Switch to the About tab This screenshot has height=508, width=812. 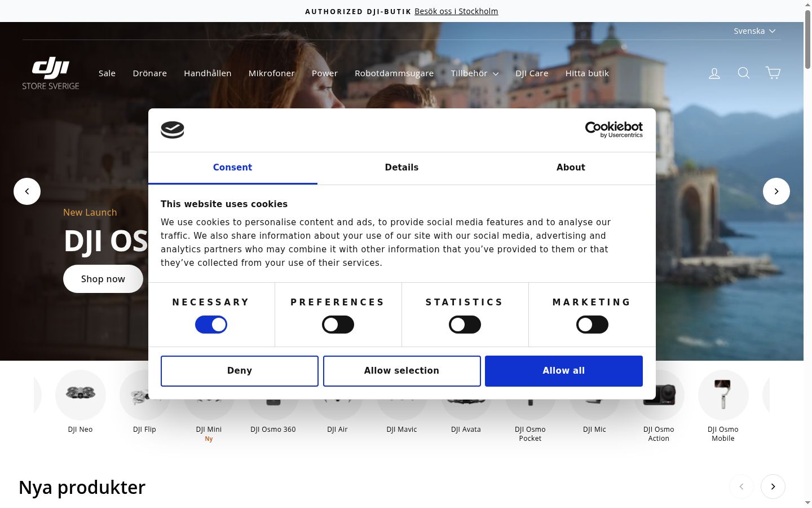571,168
